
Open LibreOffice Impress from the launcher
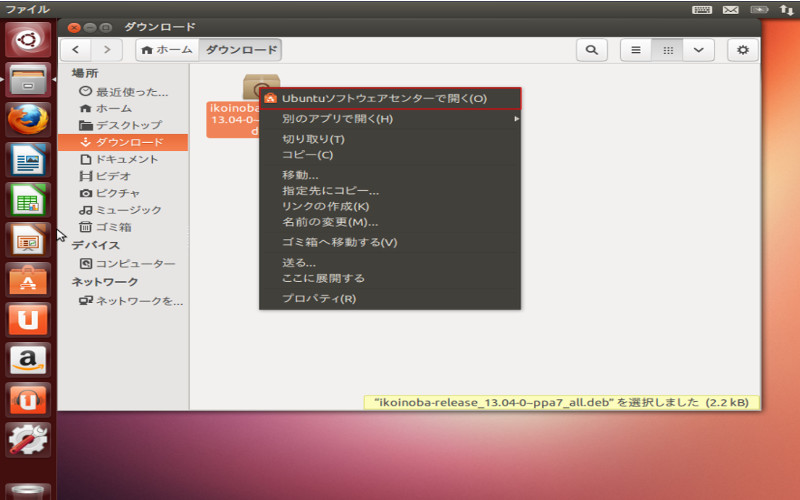click(28, 239)
